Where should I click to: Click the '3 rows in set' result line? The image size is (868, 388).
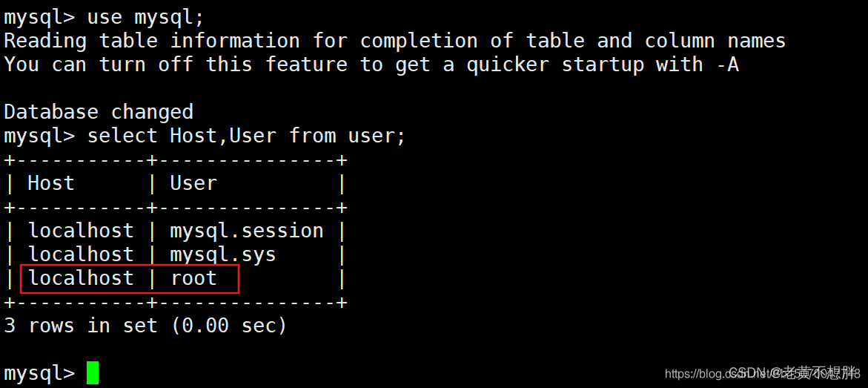pos(81,326)
